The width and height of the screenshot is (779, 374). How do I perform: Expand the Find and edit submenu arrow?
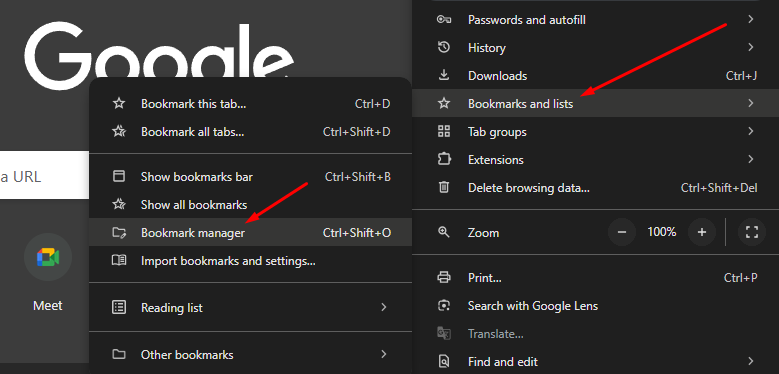pyautogui.click(x=751, y=361)
